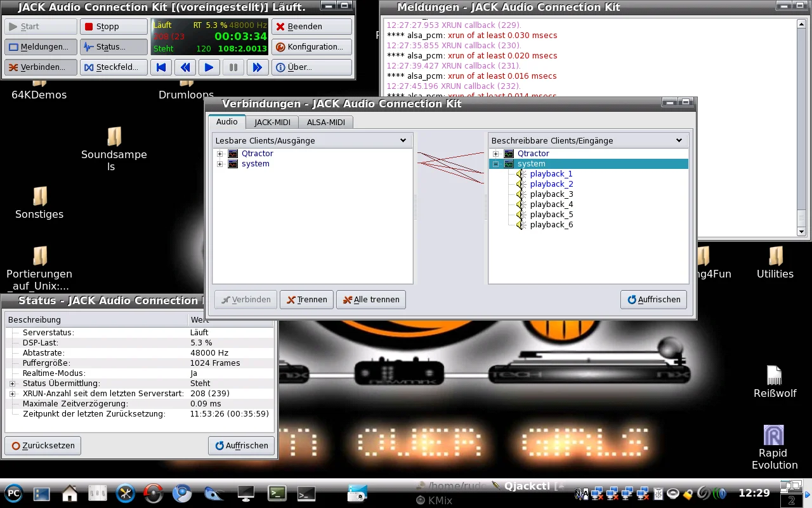
Task: Select the Drumloops desktop folder
Action: pos(186,90)
